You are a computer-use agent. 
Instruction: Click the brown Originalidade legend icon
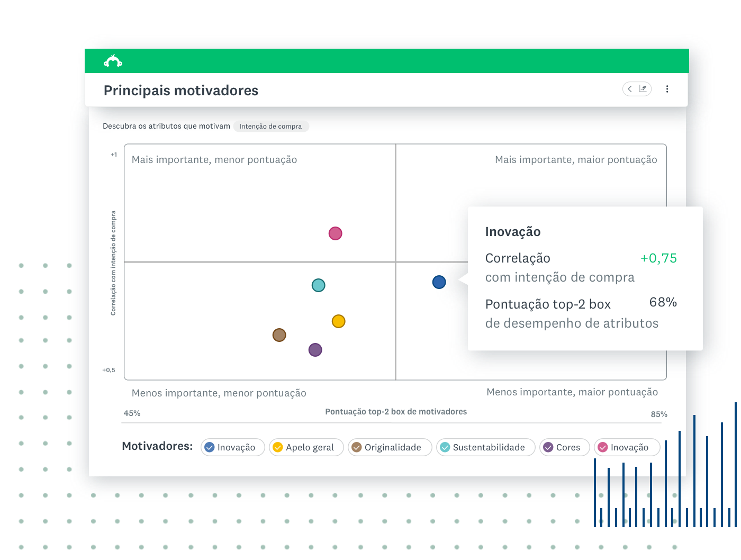(x=356, y=447)
